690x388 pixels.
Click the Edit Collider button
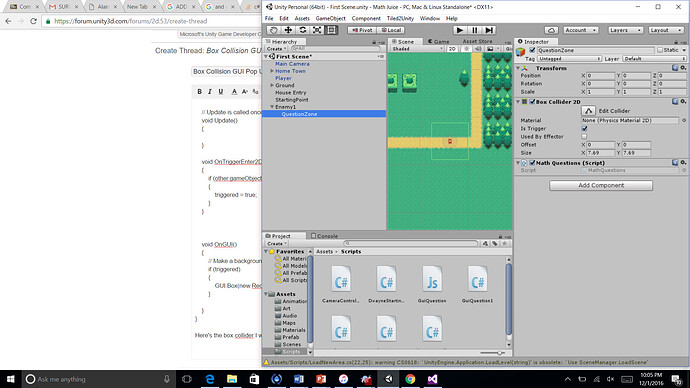click(x=588, y=110)
